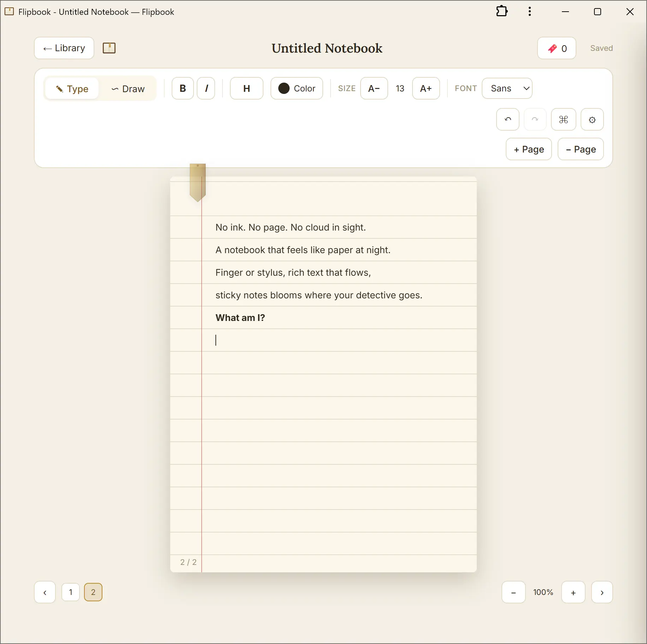
Task: Open the extensions puzzle icon in title bar
Action: click(501, 12)
